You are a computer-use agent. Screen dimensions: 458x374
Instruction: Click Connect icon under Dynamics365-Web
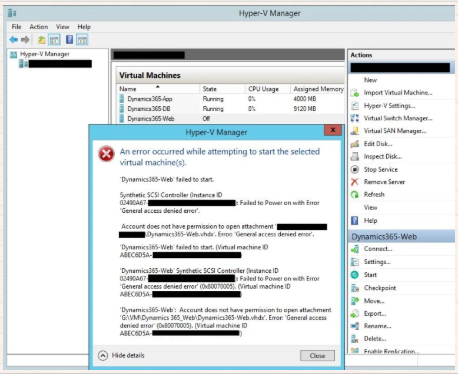355,249
